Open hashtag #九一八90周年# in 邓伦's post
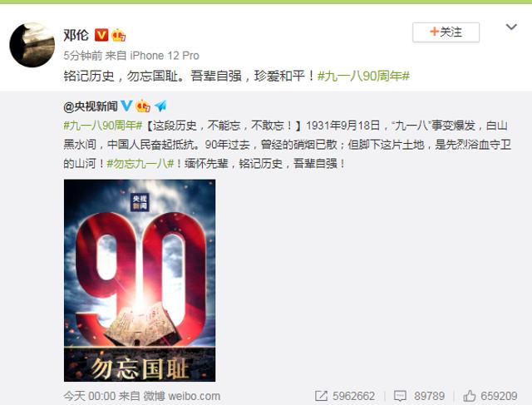This screenshot has width=532, height=405. click(x=363, y=76)
